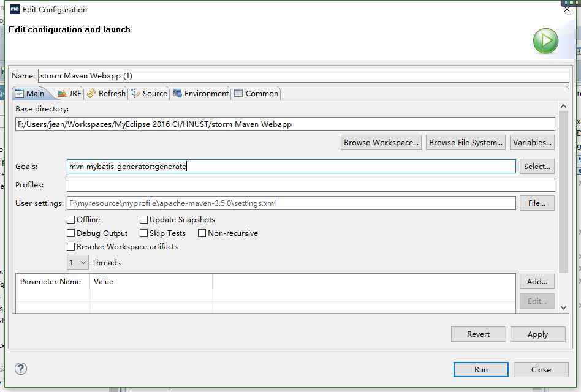The image size is (581, 392).
Task: Add a new parameter
Action: (537, 281)
